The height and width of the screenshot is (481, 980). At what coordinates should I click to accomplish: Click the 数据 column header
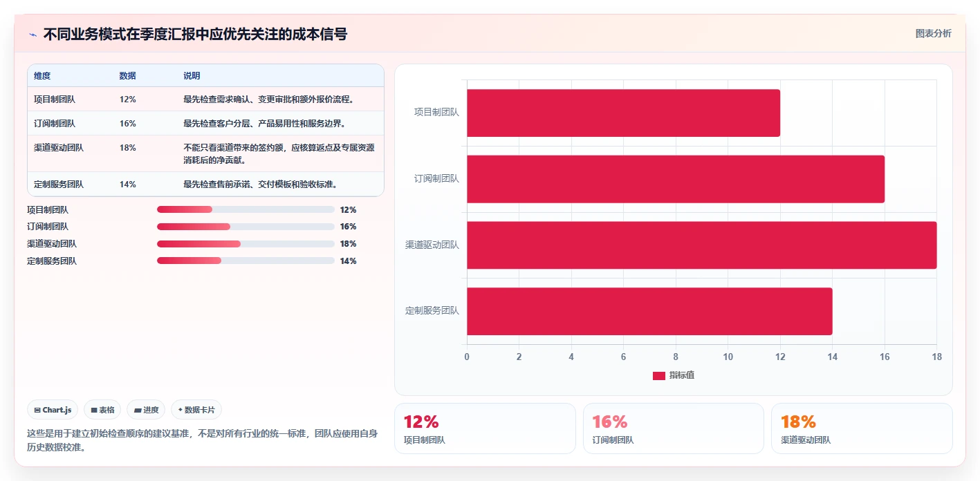point(128,75)
